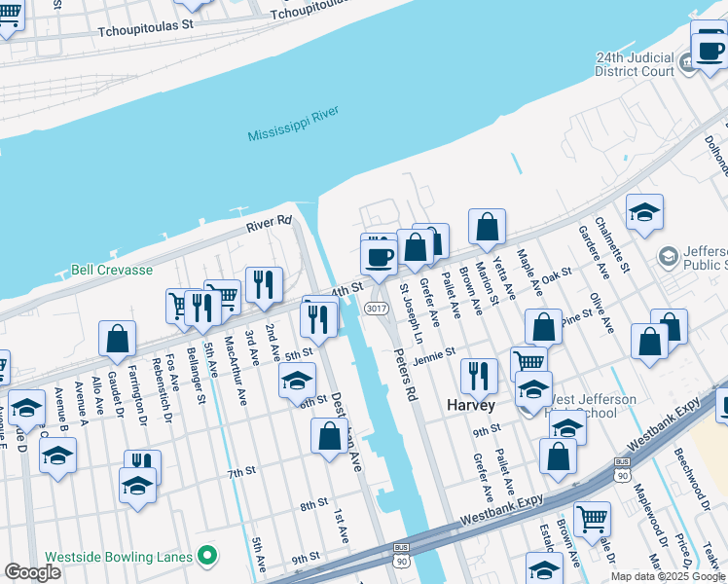The height and width of the screenshot is (584, 728).
Task: Click the 1st Ave label
Action: point(342,526)
